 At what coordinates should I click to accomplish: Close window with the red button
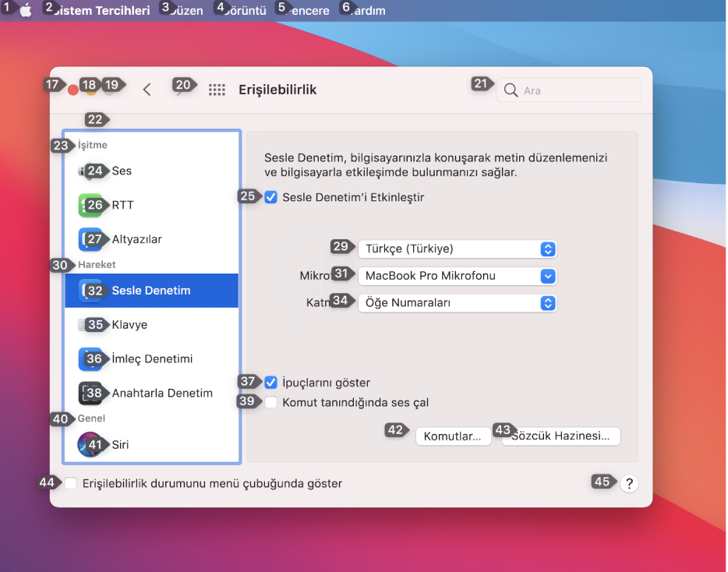73,90
